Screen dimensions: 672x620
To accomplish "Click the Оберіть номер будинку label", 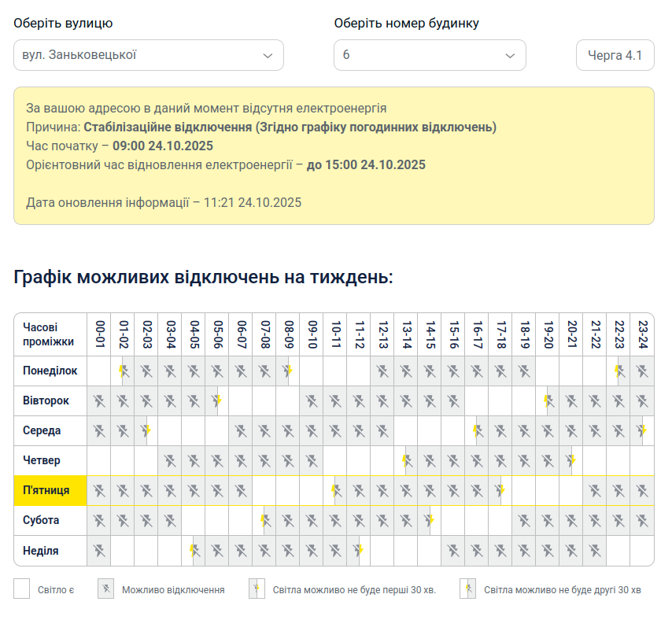I will (406, 23).
